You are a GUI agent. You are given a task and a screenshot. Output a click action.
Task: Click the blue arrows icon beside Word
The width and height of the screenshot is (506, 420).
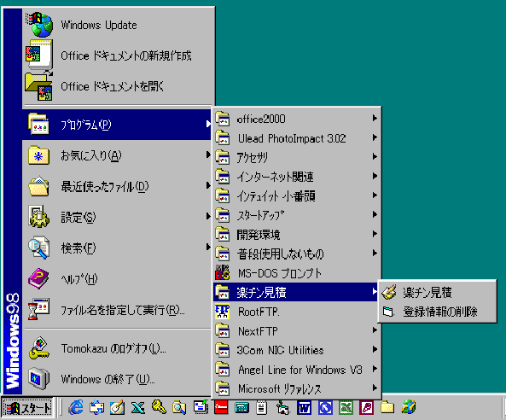(325, 407)
